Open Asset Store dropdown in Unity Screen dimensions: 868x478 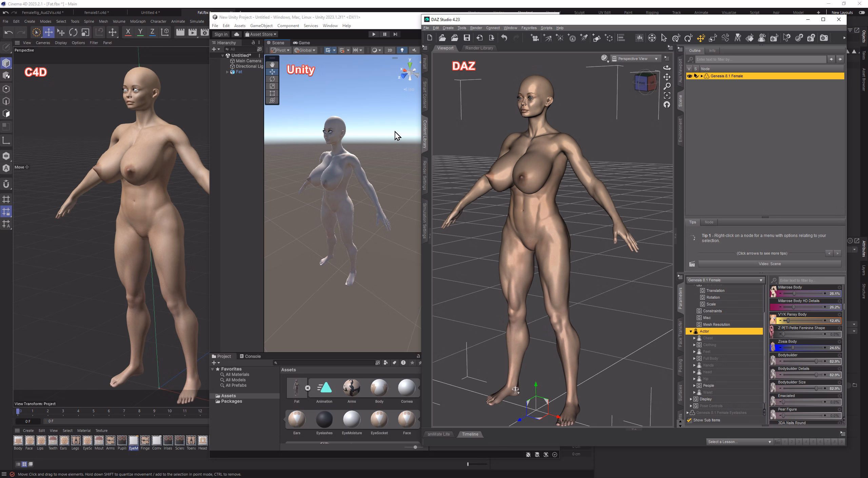point(261,34)
